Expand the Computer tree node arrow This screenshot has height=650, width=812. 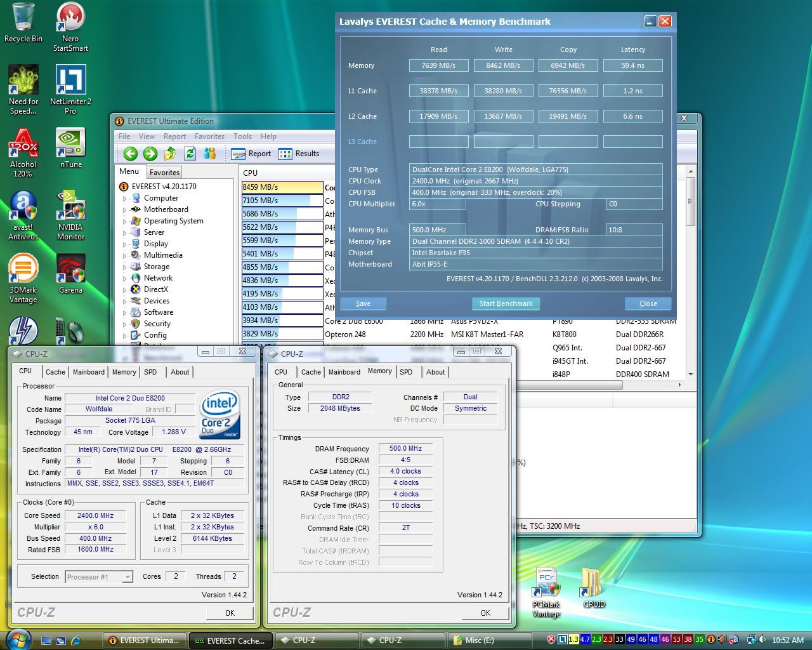[125, 199]
